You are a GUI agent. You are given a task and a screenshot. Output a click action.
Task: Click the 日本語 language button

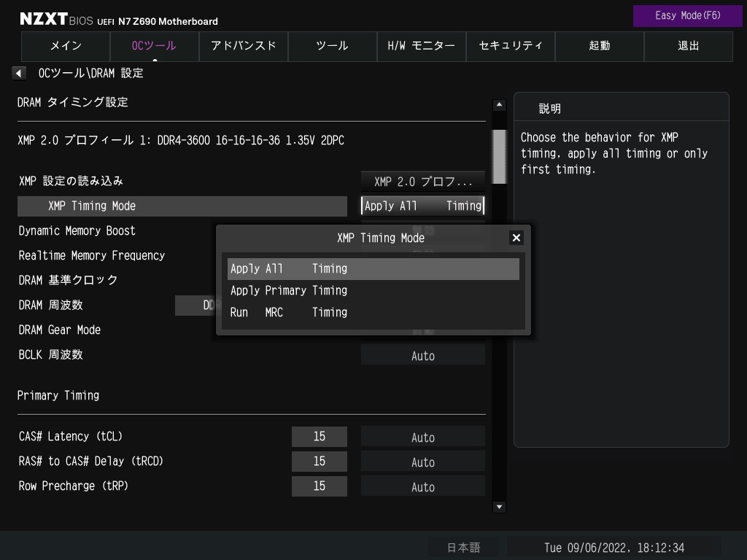click(463, 548)
